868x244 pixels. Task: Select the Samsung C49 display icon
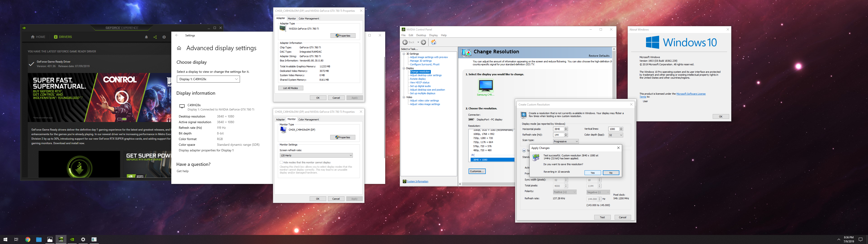pyautogui.click(x=486, y=86)
